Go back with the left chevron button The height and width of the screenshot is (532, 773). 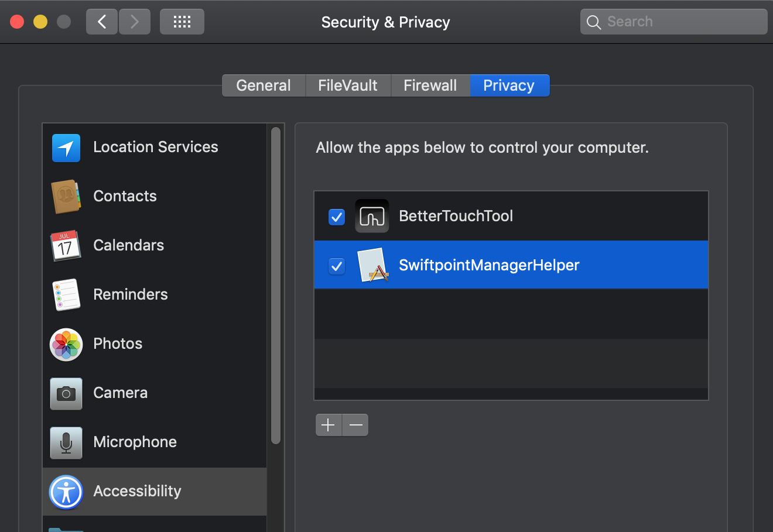coord(102,22)
